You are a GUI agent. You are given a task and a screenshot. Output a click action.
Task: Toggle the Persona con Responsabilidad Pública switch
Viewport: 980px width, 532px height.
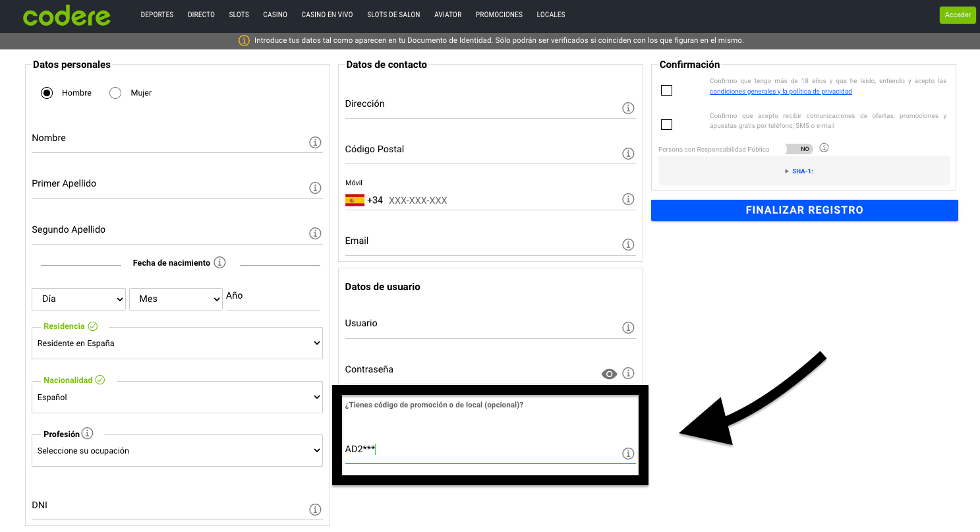point(799,149)
